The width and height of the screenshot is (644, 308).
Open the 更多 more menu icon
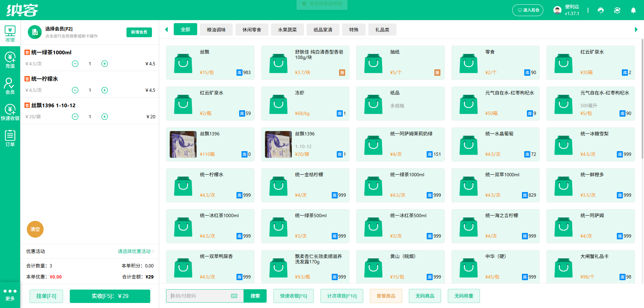[x=10, y=295]
